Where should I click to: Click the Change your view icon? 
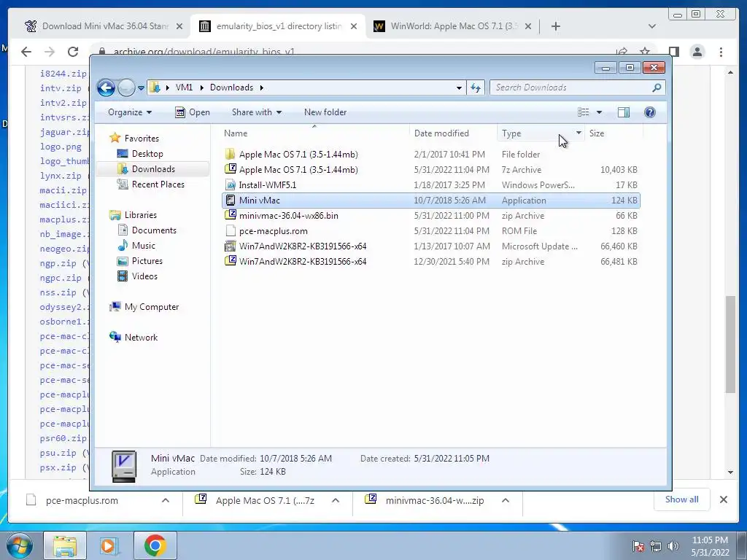[583, 112]
